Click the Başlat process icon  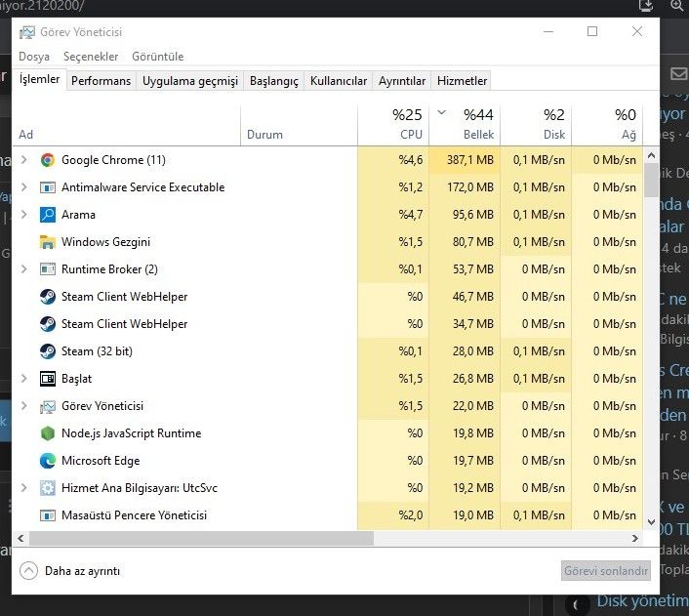click(48, 379)
